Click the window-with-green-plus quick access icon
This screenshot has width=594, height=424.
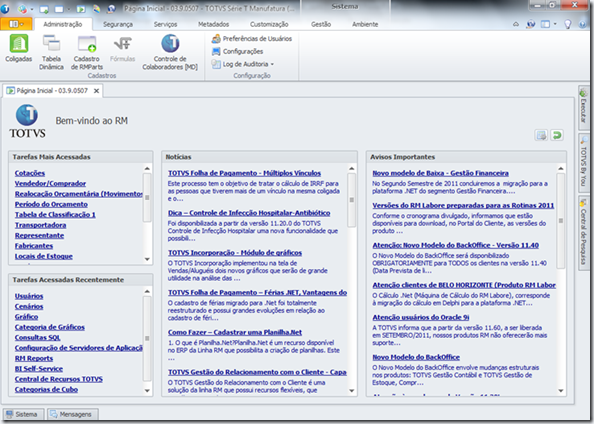[44, 9]
